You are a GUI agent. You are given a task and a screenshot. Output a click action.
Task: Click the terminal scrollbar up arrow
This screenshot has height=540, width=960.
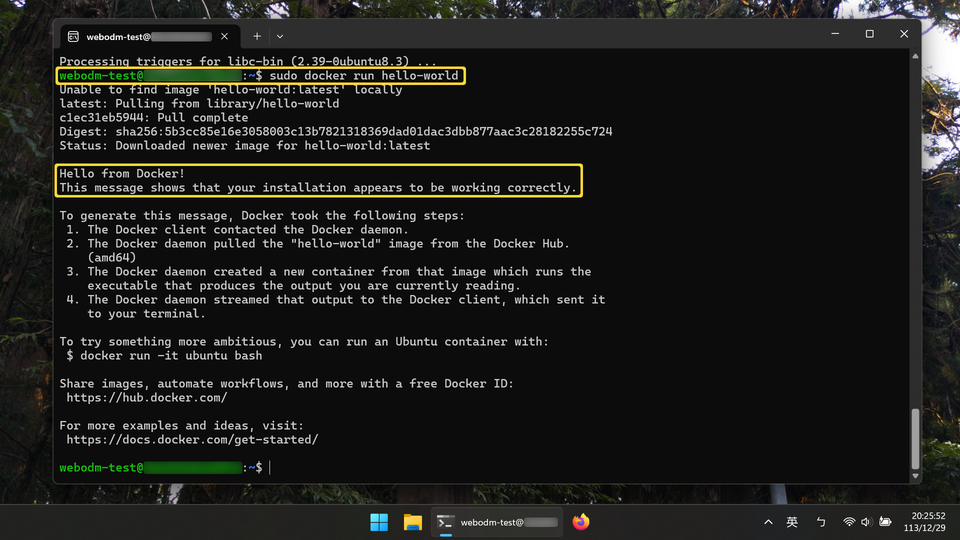click(915, 56)
